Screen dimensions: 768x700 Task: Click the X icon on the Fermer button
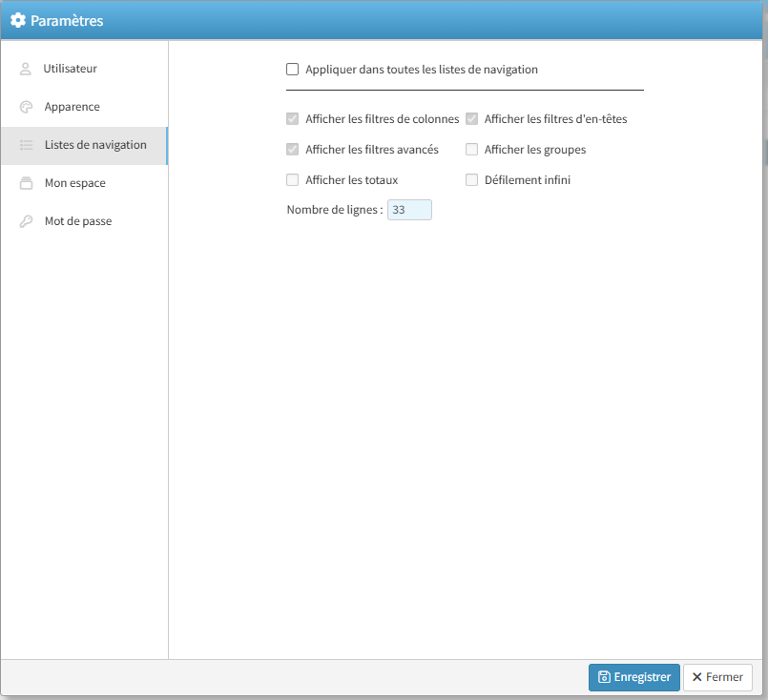coord(697,677)
